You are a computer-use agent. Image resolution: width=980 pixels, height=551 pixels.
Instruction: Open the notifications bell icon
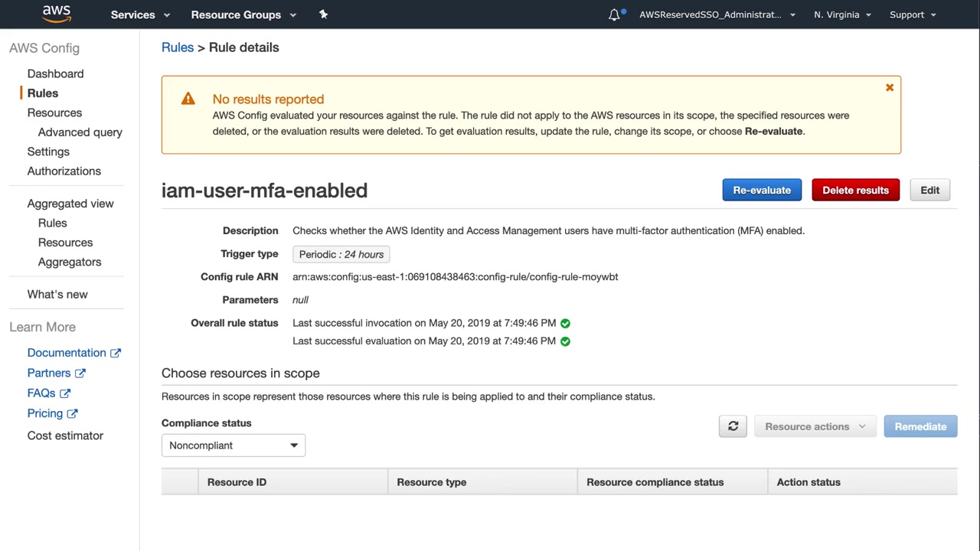(614, 15)
